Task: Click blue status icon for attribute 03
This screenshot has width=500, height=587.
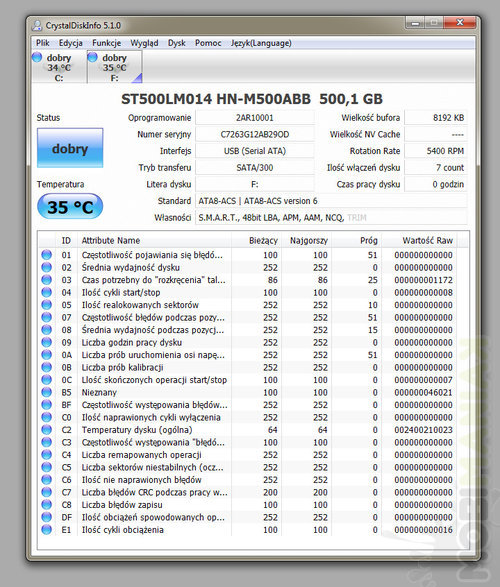Action: (x=47, y=280)
